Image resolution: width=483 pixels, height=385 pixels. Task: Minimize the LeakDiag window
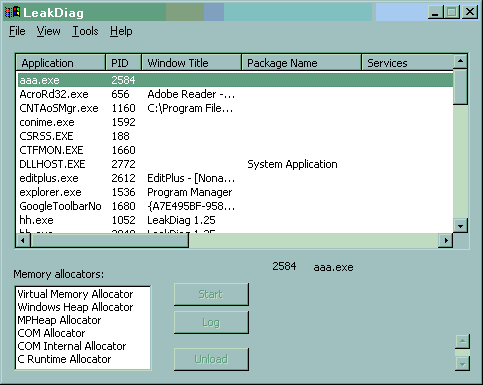(x=435, y=12)
